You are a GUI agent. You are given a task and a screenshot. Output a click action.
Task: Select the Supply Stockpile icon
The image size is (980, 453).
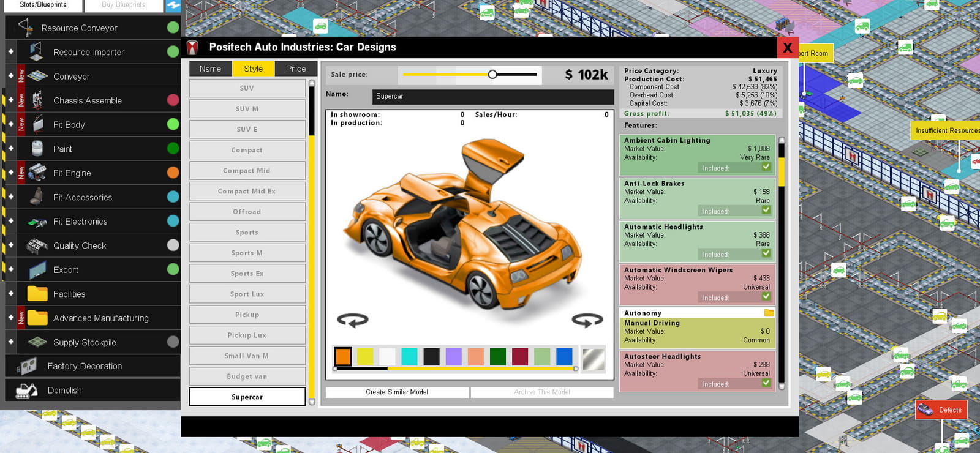(37, 342)
